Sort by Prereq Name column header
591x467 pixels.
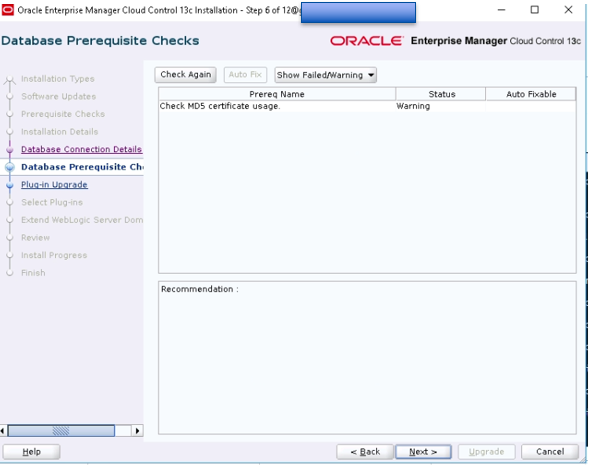[277, 94]
